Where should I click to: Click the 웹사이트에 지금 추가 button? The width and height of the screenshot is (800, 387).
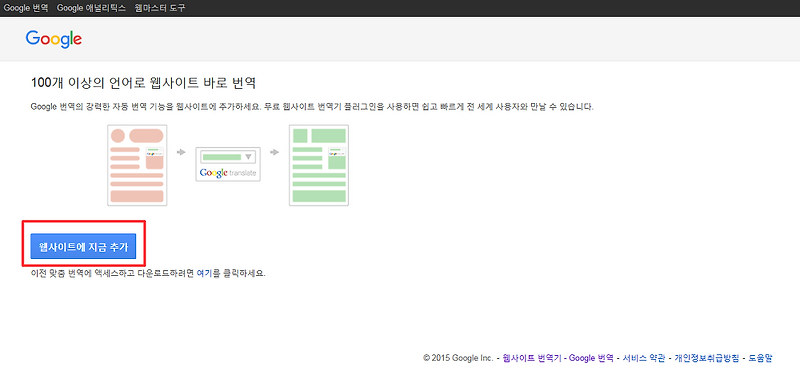click(83, 246)
